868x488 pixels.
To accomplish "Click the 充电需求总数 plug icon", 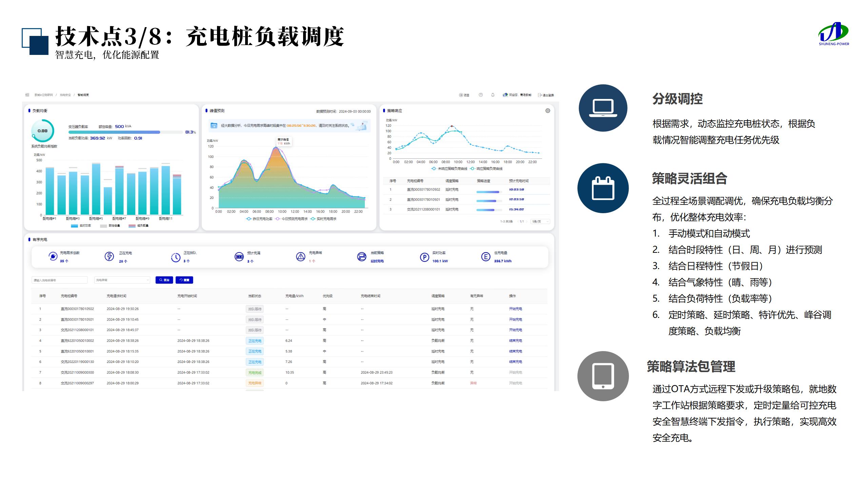I will tap(53, 257).
